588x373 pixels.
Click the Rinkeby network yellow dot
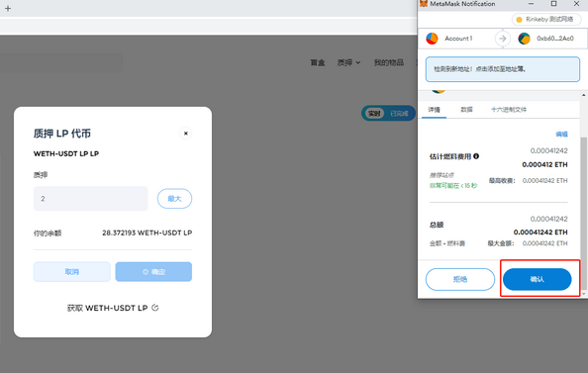(x=519, y=20)
